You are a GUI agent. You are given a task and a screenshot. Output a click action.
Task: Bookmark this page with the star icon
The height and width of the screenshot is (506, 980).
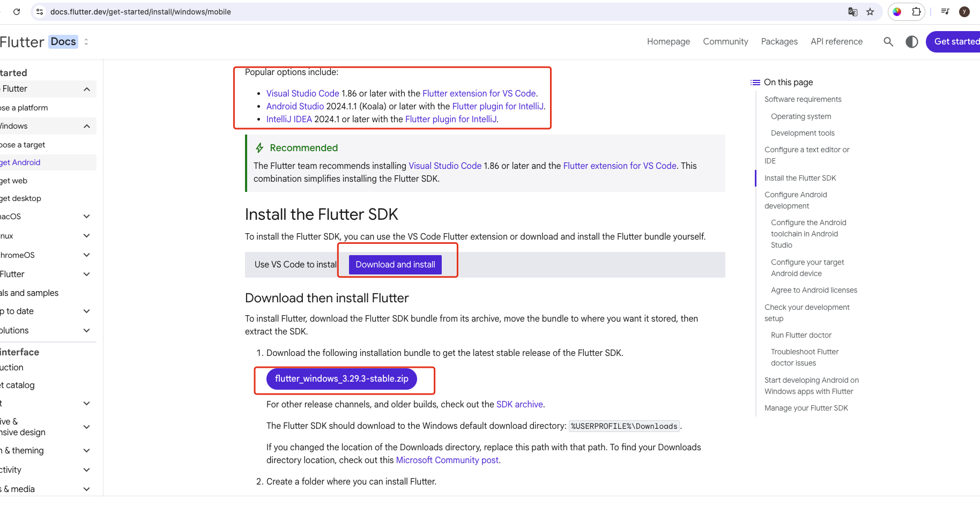[x=870, y=12]
